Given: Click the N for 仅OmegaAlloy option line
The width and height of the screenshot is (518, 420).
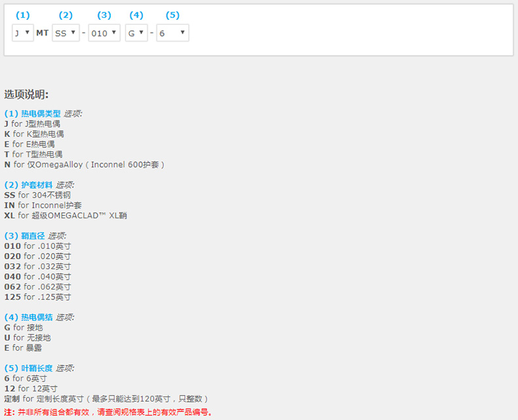Looking at the screenshot, I should pyautogui.click(x=84, y=164).
